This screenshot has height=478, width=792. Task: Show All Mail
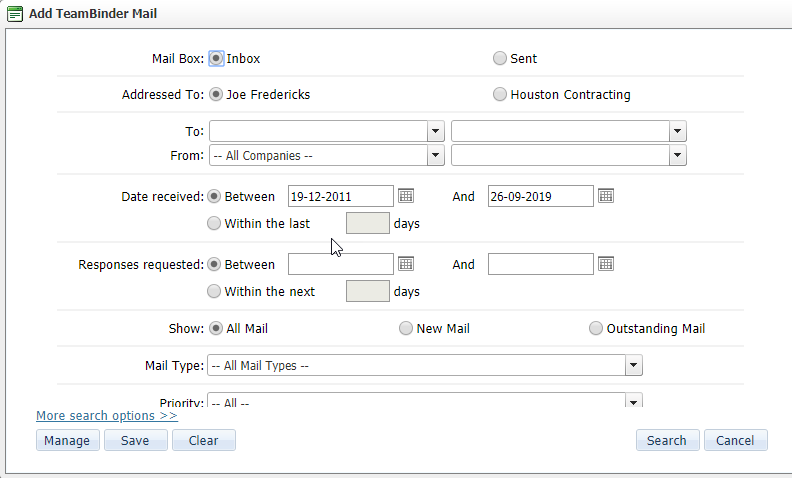point(216,328)
